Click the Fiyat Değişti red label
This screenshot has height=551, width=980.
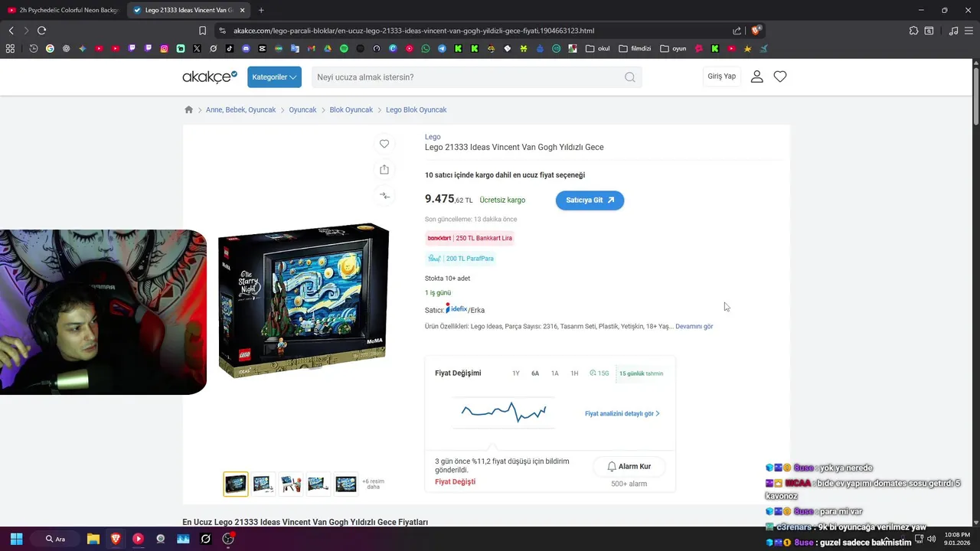(x=455, y=481)
